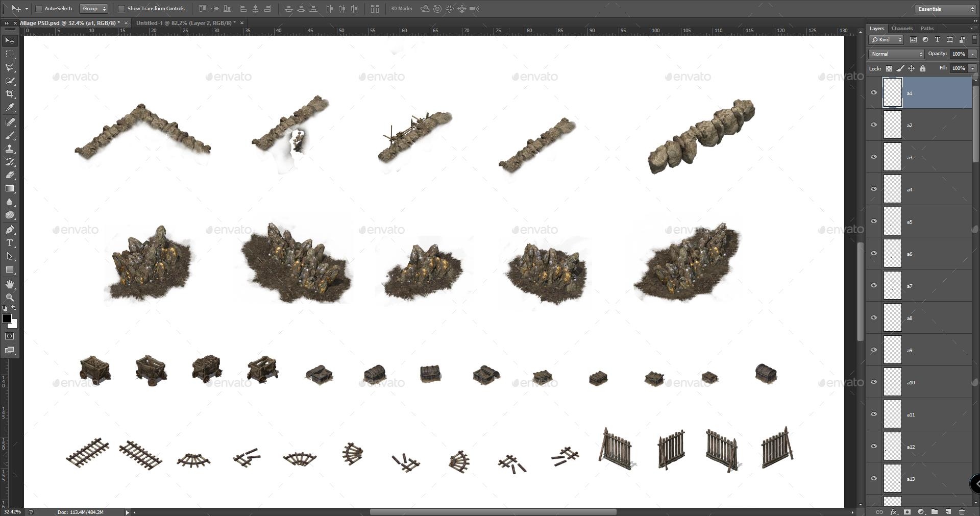This screenshot has height=516, width=980.
Task: Click the foreground color swatch
Action: [x=7, y=319]
